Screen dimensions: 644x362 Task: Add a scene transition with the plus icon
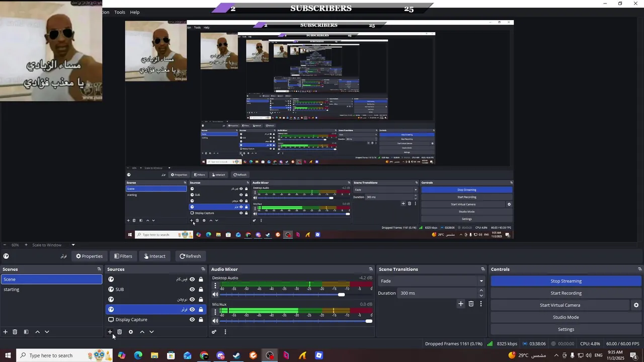coord(460,304)
